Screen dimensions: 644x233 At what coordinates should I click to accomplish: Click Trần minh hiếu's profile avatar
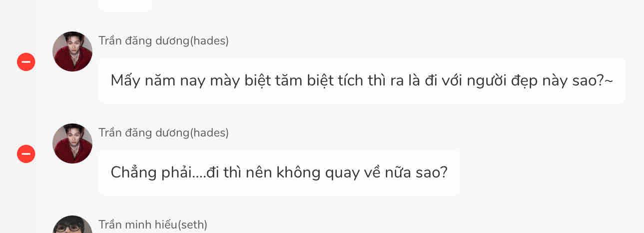coord(72,225)
